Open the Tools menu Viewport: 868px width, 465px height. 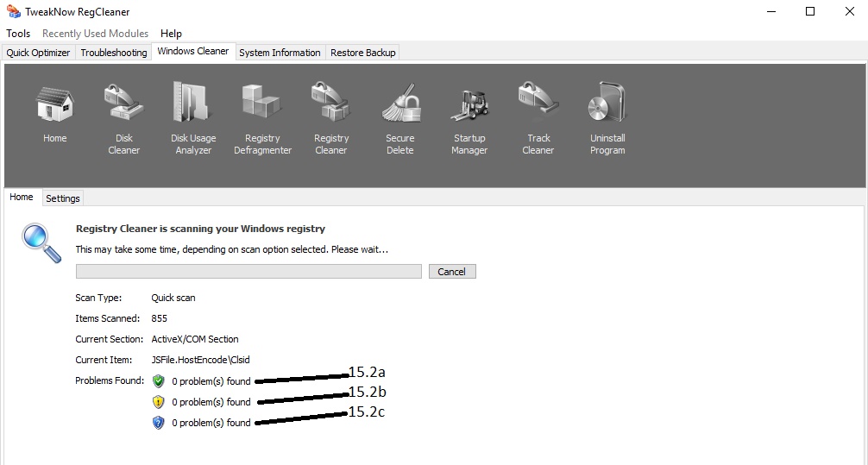(18, 33)
